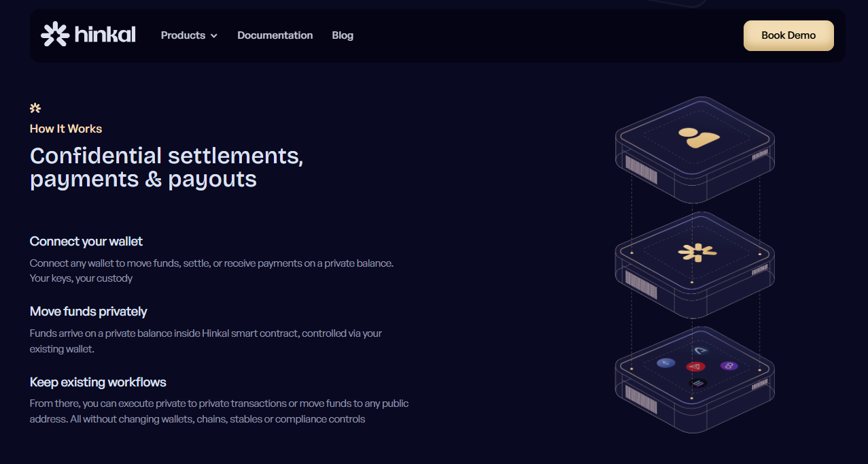Select the Keep existing workflows step
Image resolution: width=868 pixels, height=464 pixels.
point(98,382)
